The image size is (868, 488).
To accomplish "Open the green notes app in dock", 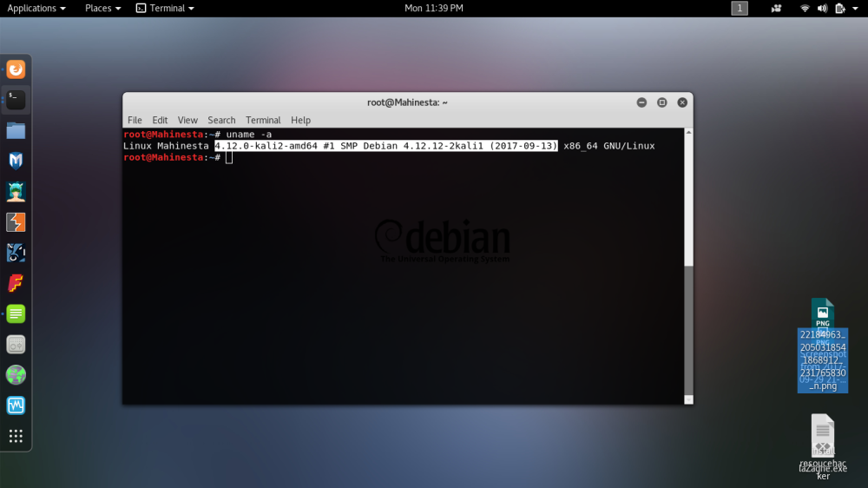I will point(16,313).
